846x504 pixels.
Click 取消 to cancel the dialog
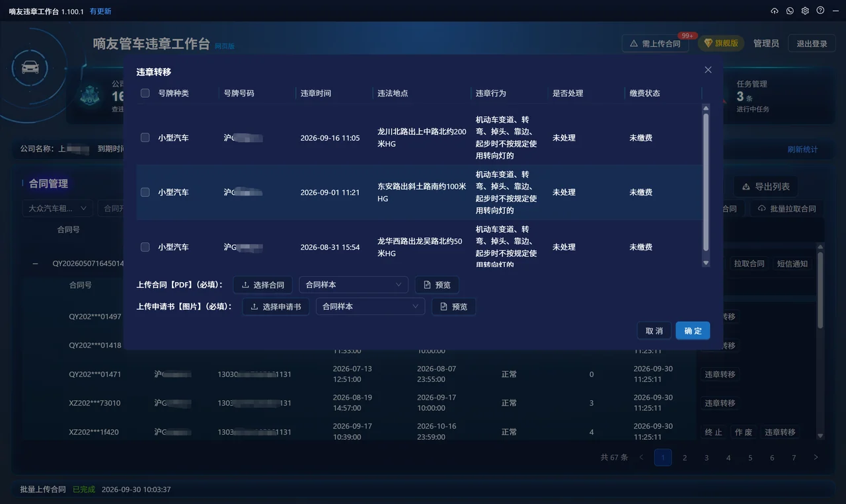point(654,331)
